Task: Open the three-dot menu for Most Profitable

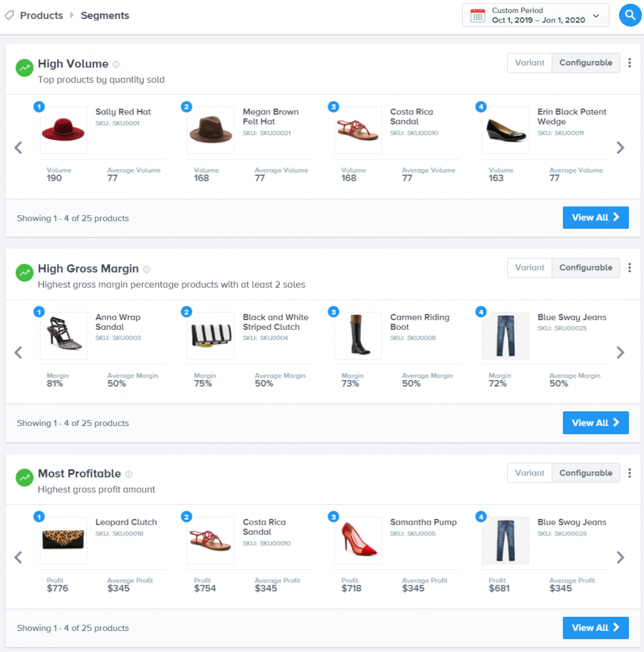Action: pos(629,473)
